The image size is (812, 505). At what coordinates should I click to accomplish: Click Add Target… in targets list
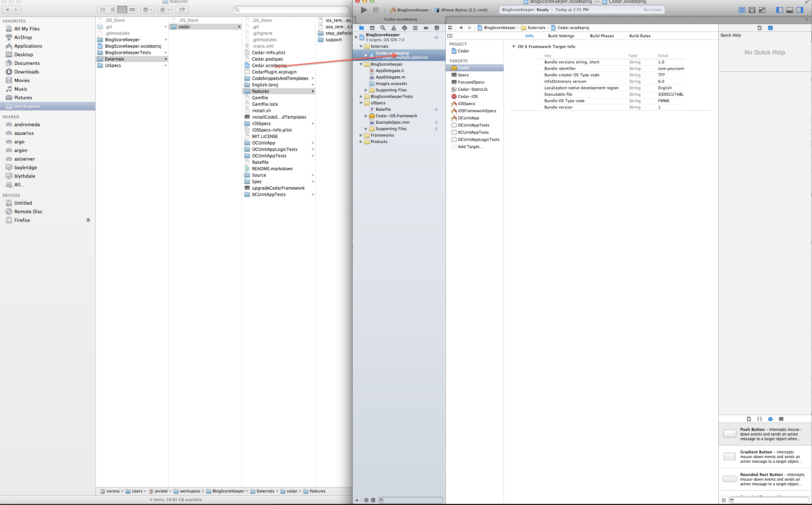(x=470, y=147)
